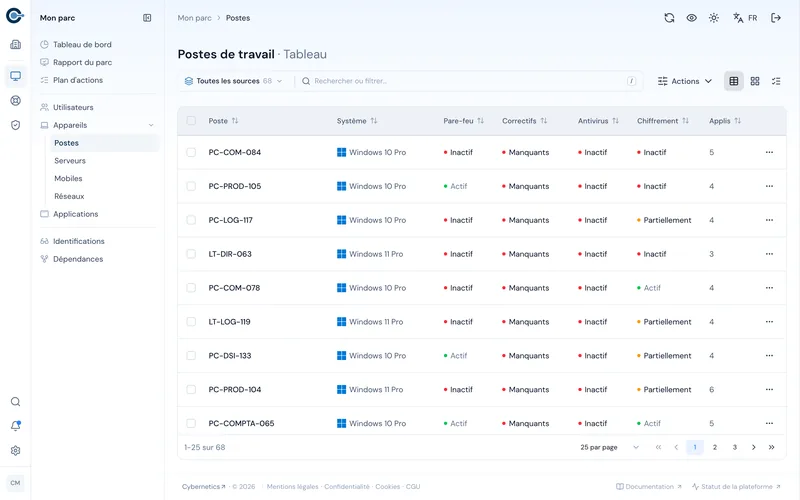Switch theme with the sun icon
The width and height of the screenshot is (800, 500).
(714, 18)
